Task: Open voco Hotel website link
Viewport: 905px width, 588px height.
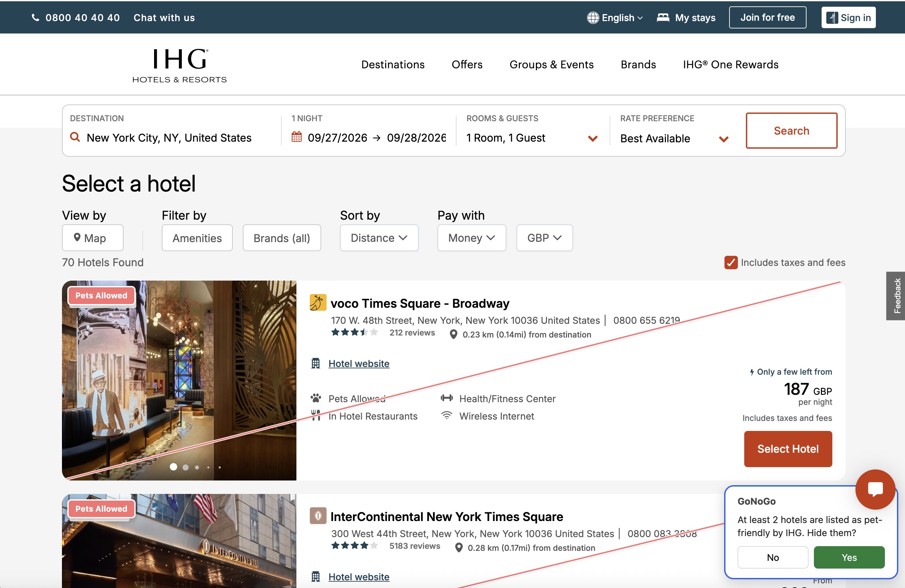Action: [x=359, y=363]
